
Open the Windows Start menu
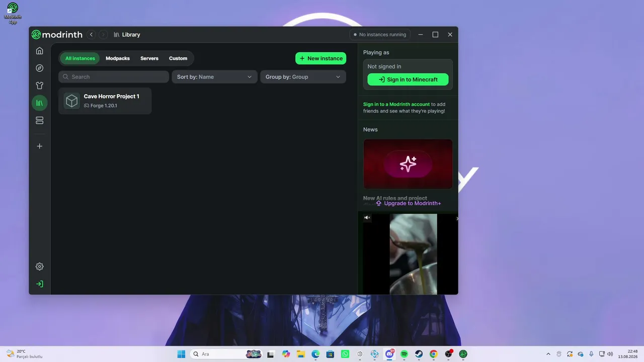click(x=181, y=354)
